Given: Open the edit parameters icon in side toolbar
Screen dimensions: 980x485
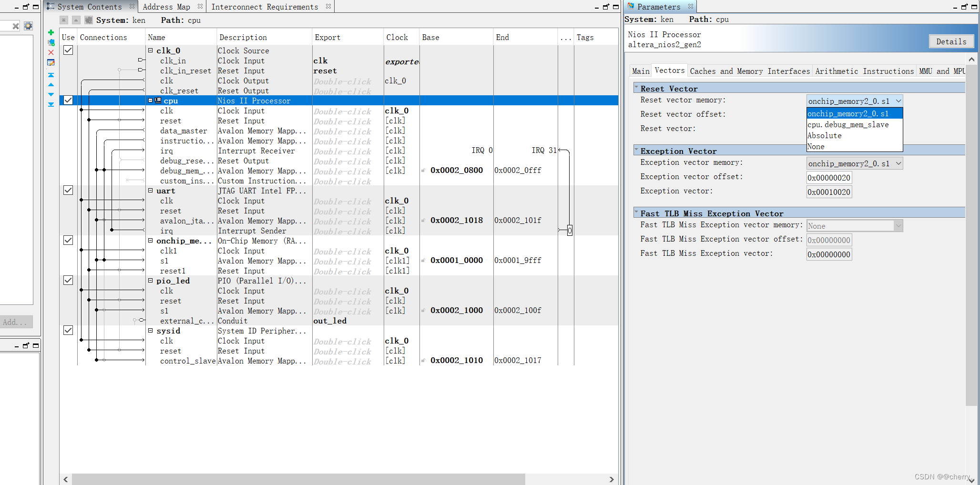Looking at the screenshot, I should tap(51, 62).
